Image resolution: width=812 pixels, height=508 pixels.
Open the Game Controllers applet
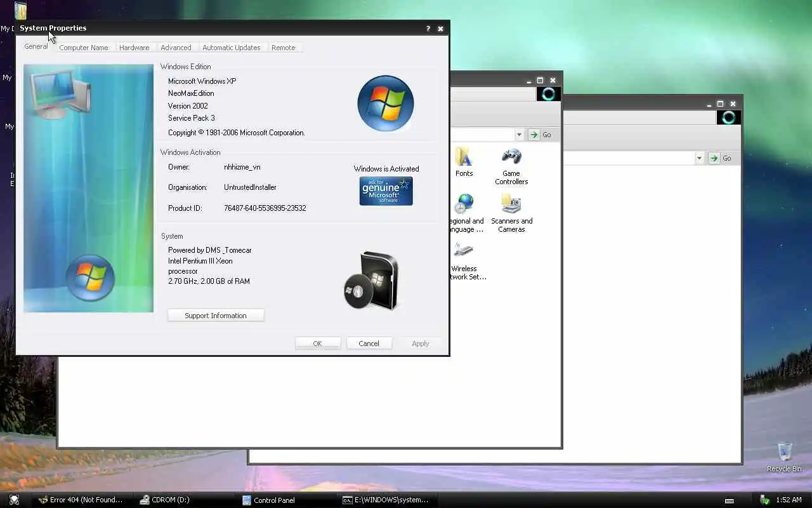(511, 166)
